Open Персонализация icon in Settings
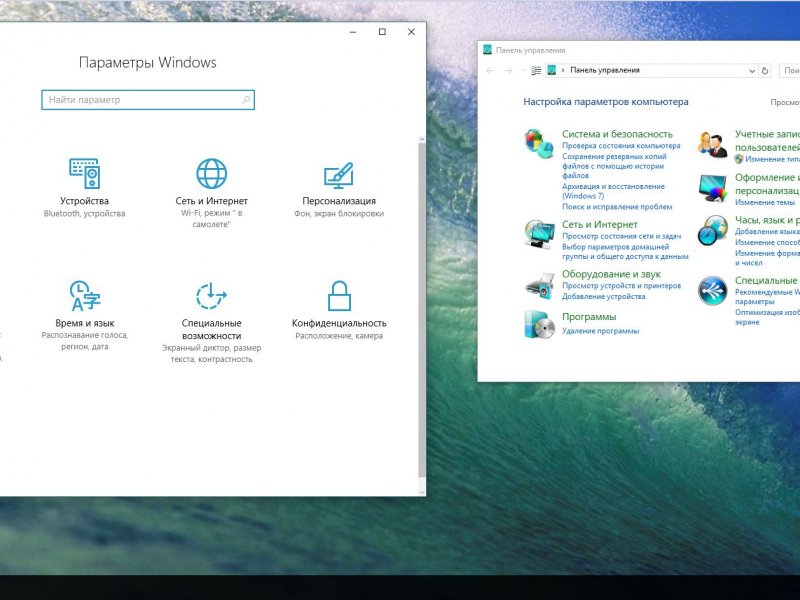 click(x=339, y=174)
